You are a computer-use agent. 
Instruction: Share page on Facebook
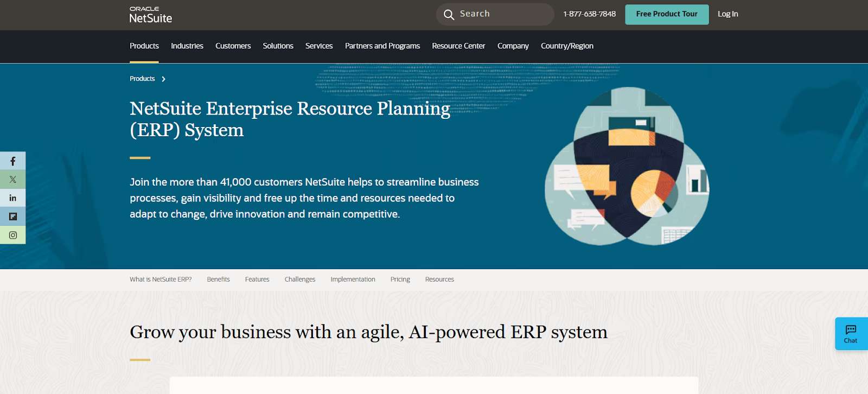(x=12, y=161)
